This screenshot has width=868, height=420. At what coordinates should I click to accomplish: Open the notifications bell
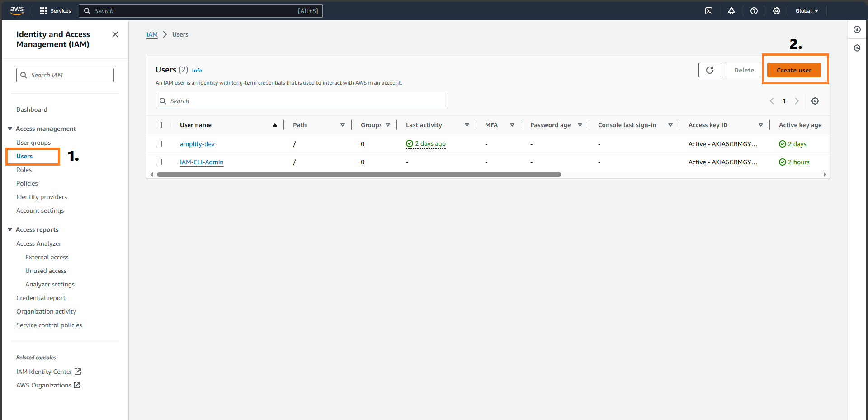pyautogui.click(x=731, y=11)
